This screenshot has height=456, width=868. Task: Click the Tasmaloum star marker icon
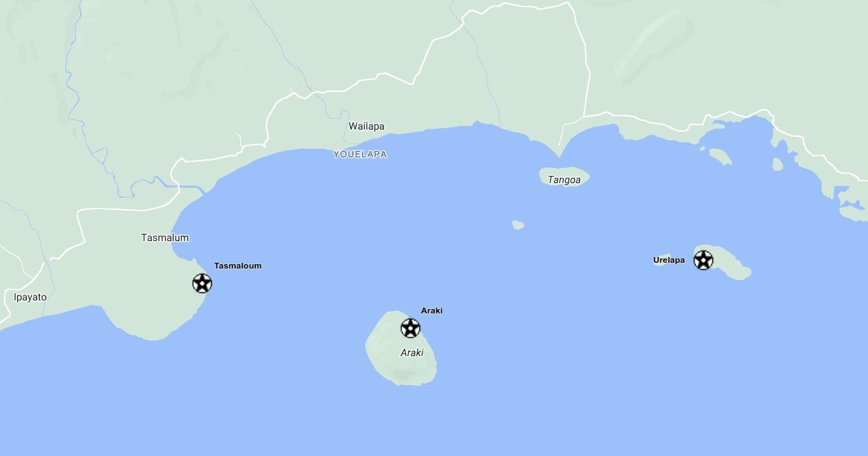click(202, 283)
